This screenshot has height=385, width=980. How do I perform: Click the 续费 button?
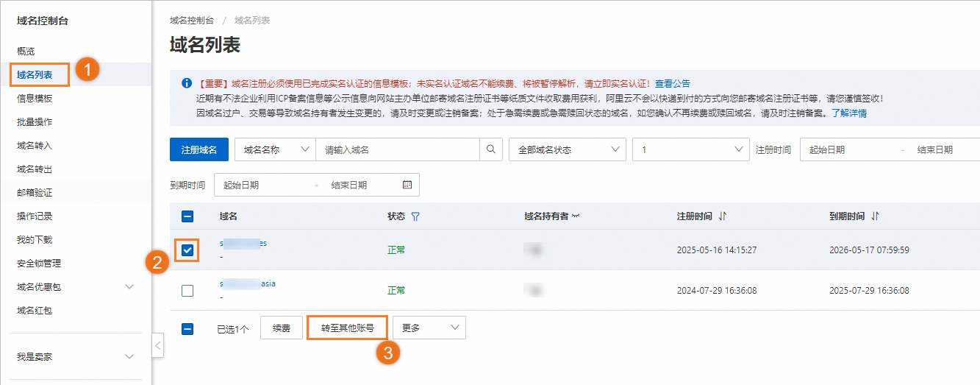[x=282, y=328]
